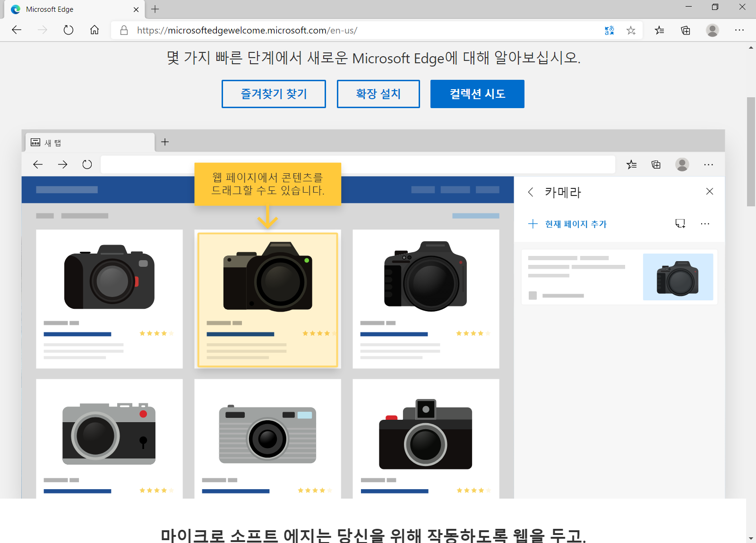This screenshot has height=543, width=756.
Task: Click 컬렉션 시도 button
Action: tap(477, 94)
